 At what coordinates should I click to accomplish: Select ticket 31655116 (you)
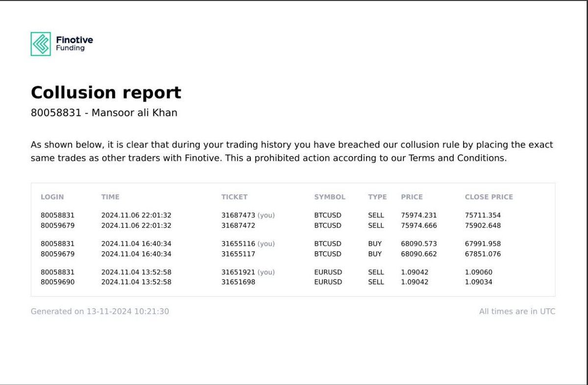248,243
